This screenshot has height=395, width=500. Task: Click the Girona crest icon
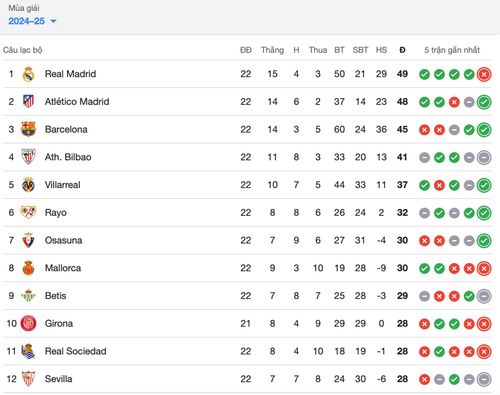click(28, 323)
